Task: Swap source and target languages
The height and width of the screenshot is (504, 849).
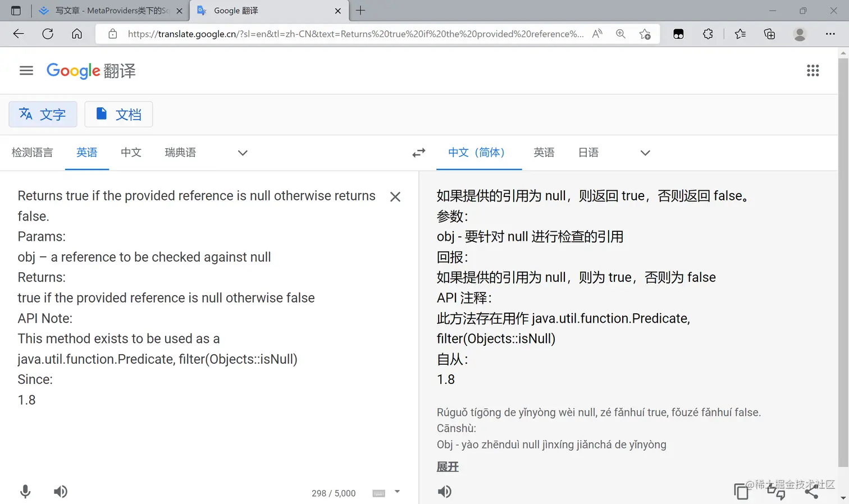Action: 419,153
